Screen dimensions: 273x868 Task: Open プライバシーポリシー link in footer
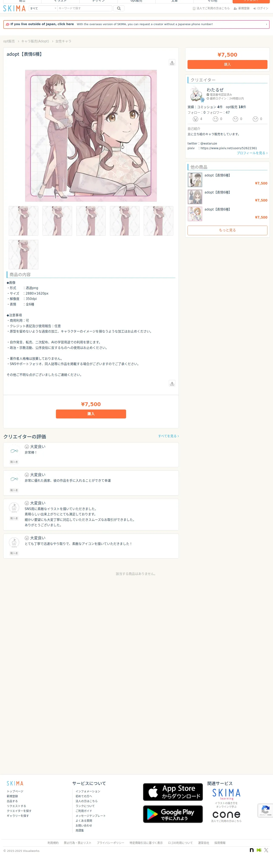pos(110,843)
